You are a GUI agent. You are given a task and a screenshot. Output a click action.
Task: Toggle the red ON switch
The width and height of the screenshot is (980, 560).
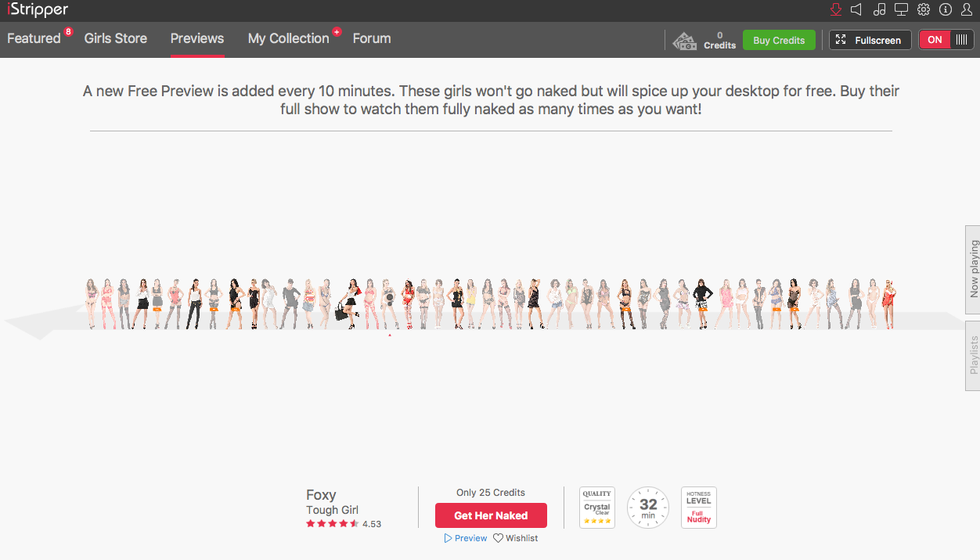click(946, 40)
